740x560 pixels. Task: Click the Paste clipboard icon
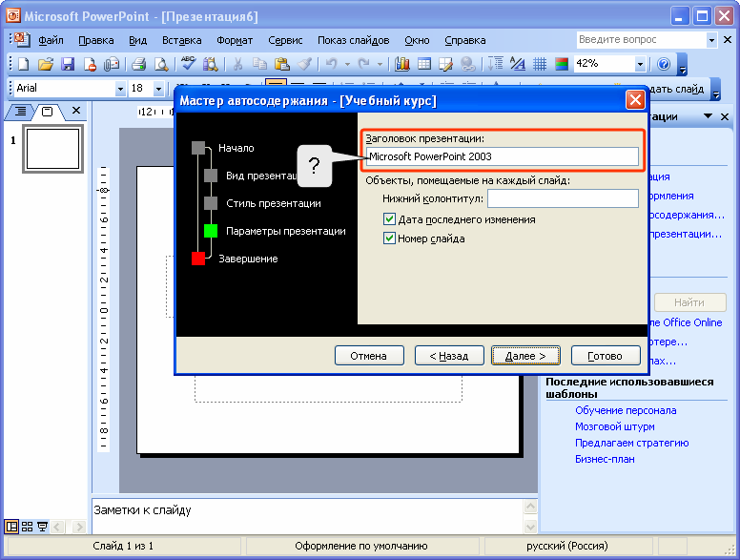[281, 64]
